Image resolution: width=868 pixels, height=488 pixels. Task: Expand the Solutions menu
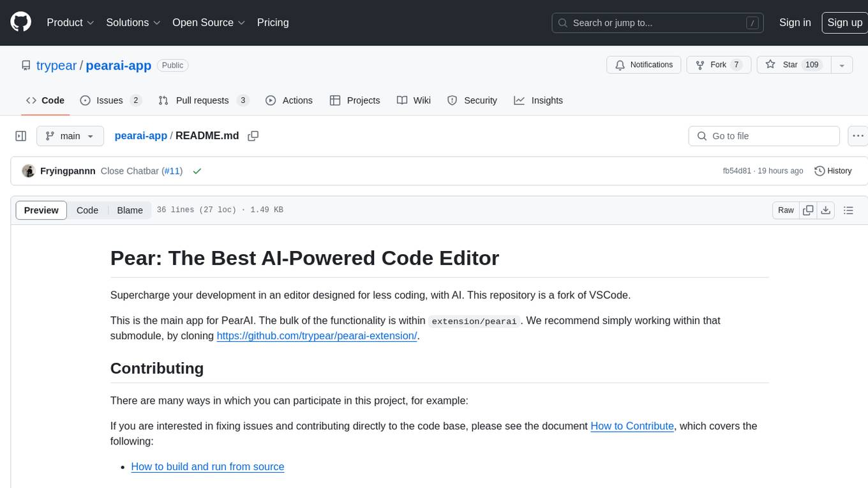[133, 22]
